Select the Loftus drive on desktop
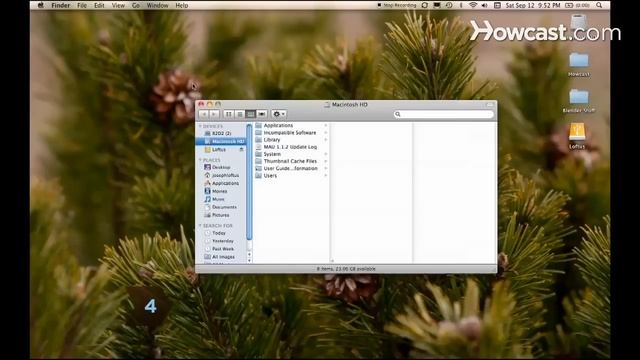640x360 pixels. pos(577,136)
